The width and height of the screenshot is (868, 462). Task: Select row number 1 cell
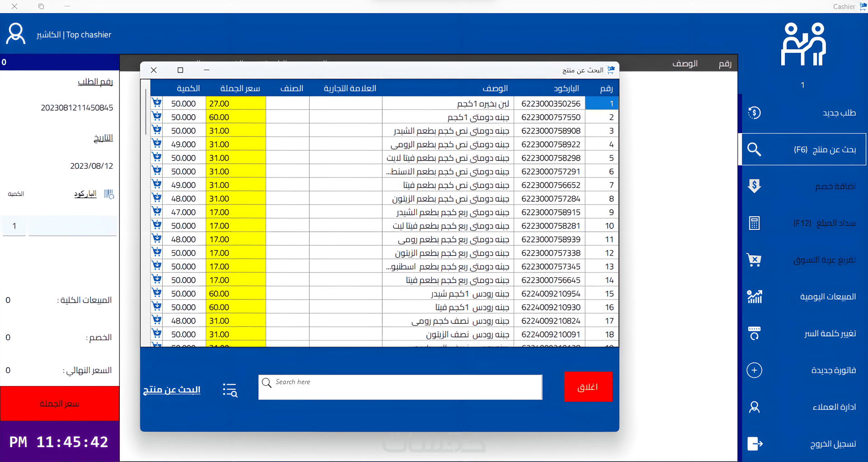coord(602,103)
